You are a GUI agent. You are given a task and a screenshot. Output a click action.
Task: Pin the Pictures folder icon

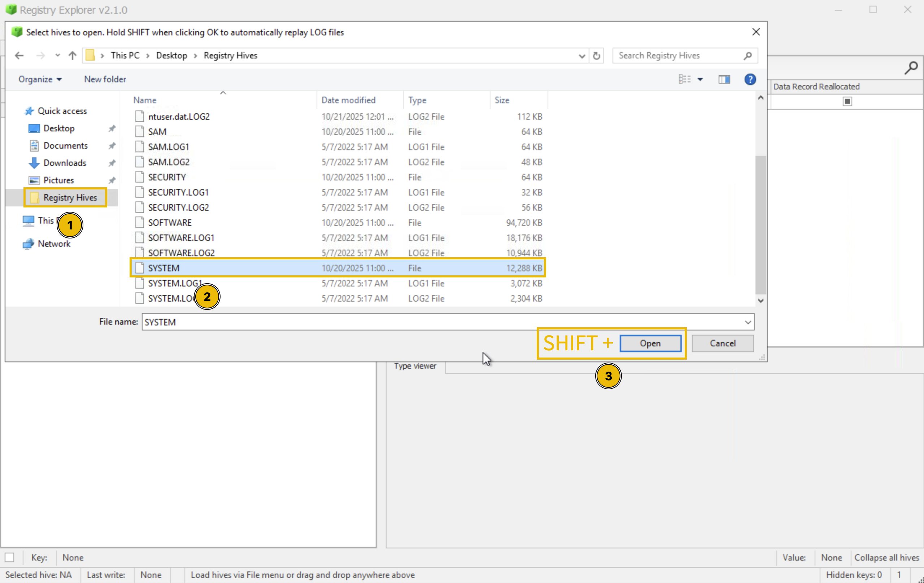(112, 180)
